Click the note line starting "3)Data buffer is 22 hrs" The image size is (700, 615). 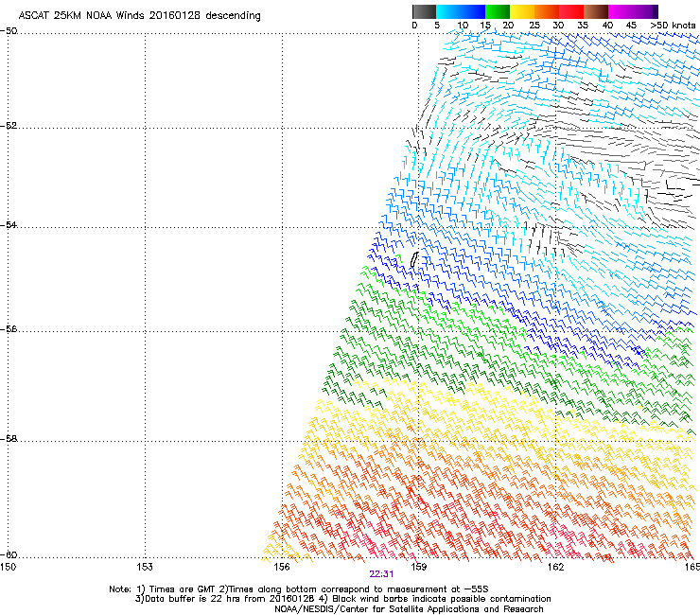342,599
